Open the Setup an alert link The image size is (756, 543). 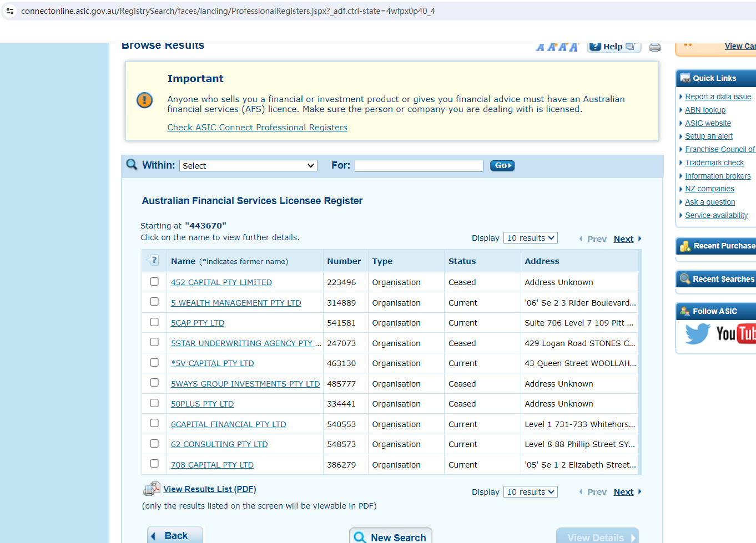coord(709,136)
